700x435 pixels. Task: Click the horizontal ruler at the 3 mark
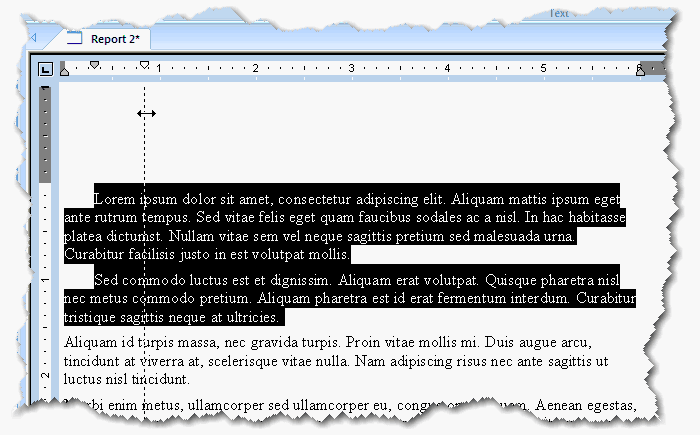(x=351, y=68)
